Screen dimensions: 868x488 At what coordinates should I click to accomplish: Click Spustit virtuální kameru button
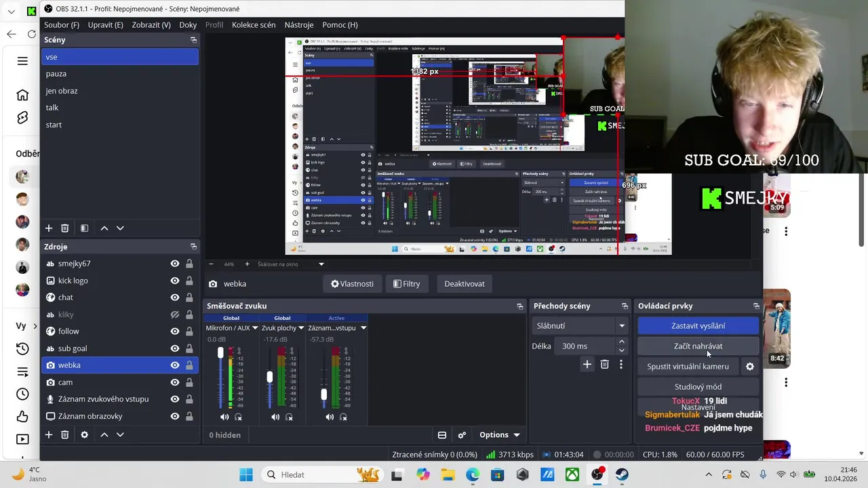click(x=688, y=367)
